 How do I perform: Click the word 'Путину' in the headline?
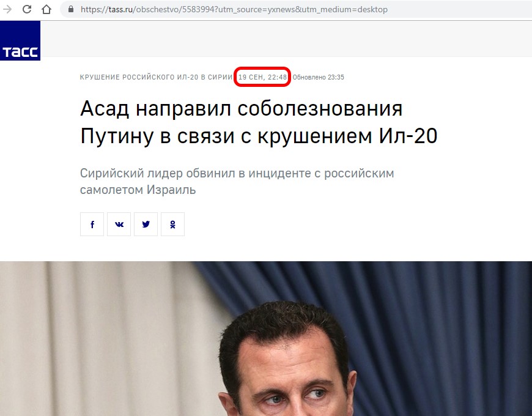(x=117, y=136)
